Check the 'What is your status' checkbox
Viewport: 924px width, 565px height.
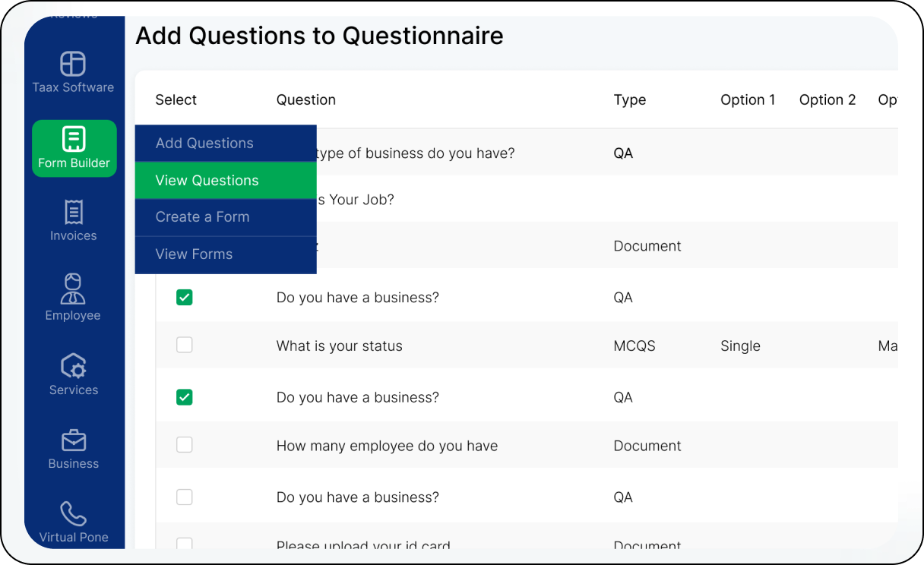pyautogui.click(x=185, y=345)
